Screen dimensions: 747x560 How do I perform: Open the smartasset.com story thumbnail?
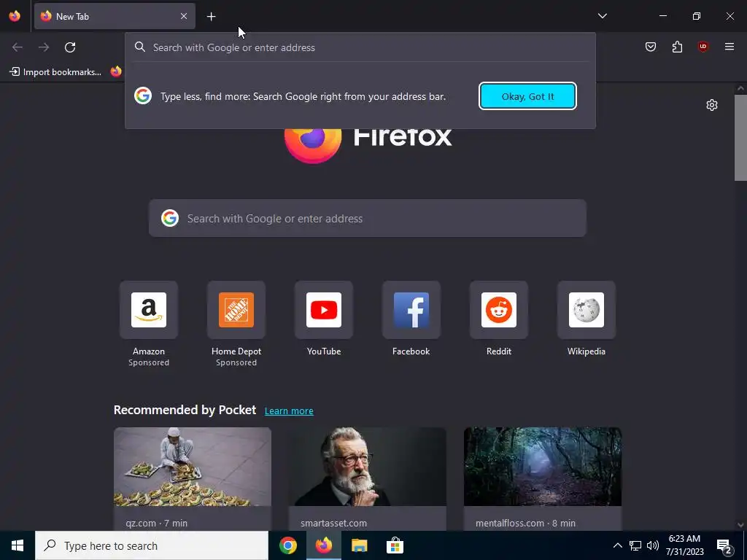tap(368, 467)
